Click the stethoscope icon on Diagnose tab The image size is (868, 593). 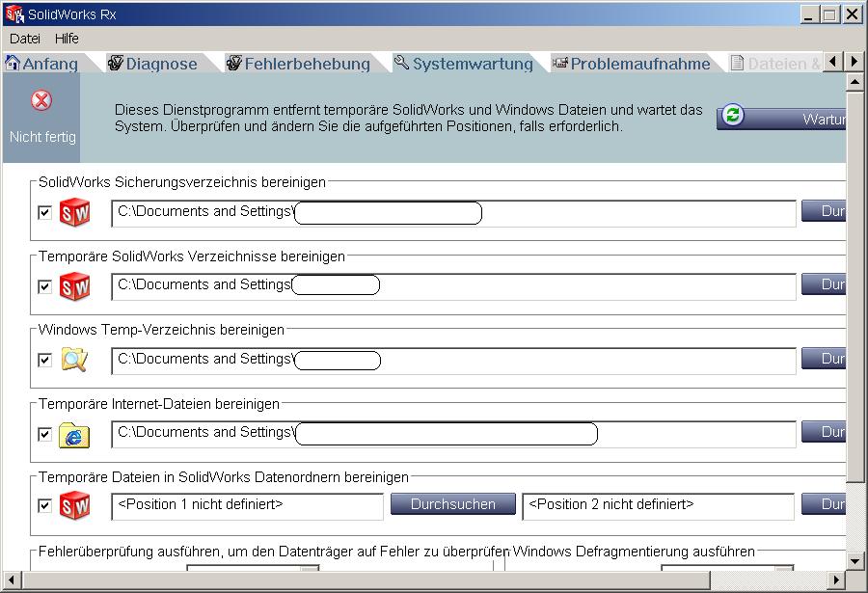(x=115, y=63)
